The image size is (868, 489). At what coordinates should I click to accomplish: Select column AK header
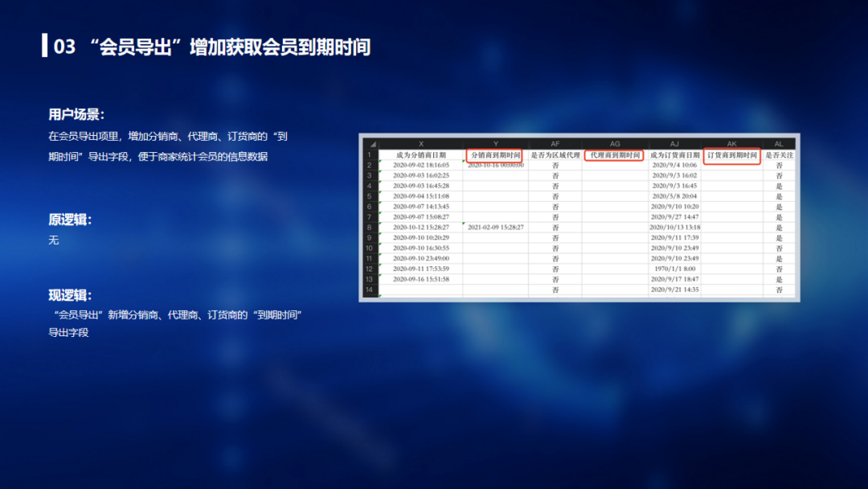(732, 144)
